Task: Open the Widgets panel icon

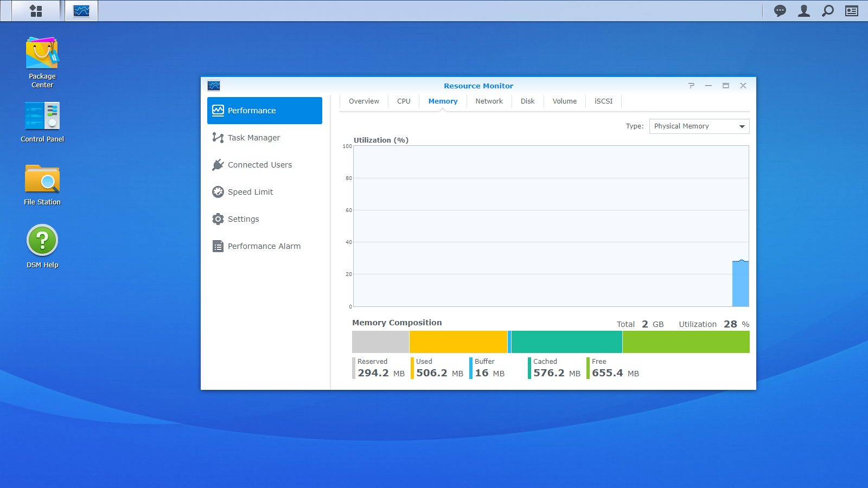Action: point(852,11)
